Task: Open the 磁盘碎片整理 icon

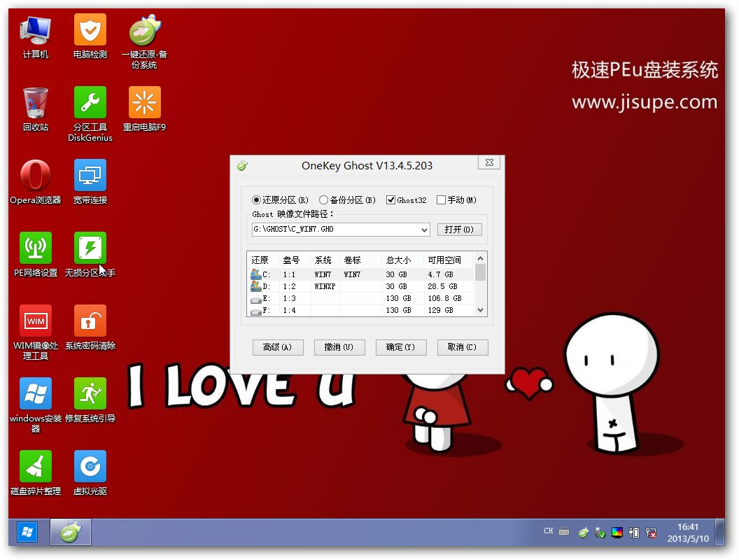Action: (x=36, y=474)
